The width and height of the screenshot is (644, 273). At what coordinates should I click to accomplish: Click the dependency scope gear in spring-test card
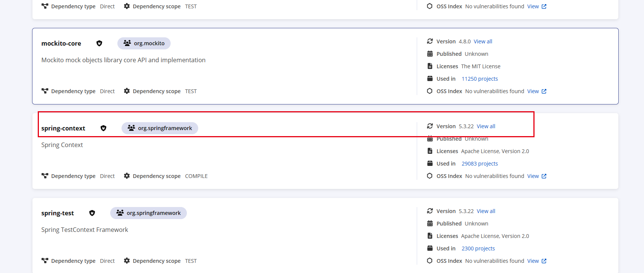(127, 261)
